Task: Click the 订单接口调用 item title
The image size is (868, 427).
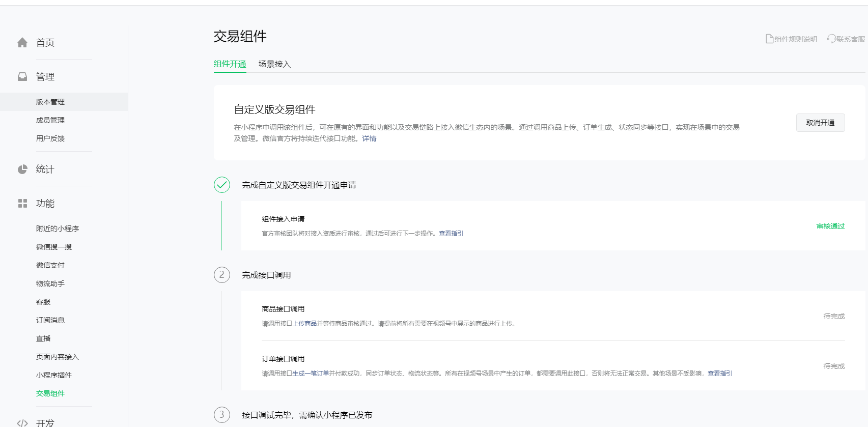Action: tap(283, 359)
